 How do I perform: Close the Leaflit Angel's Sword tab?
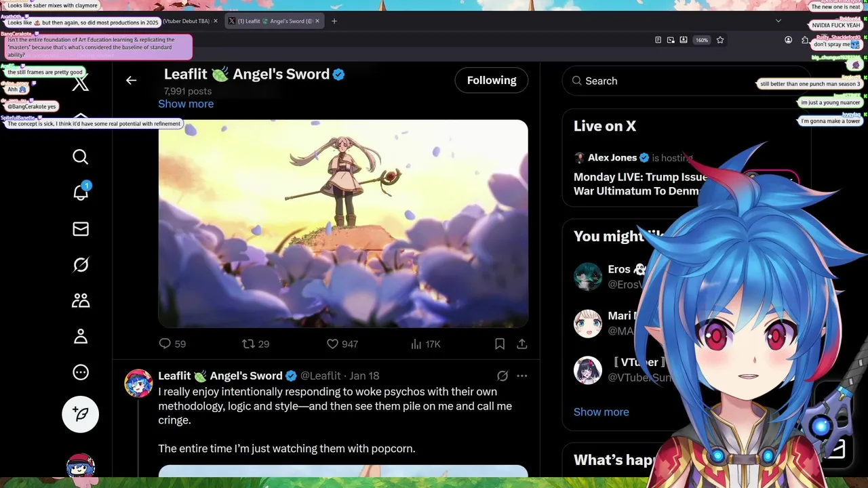(317, 21)
